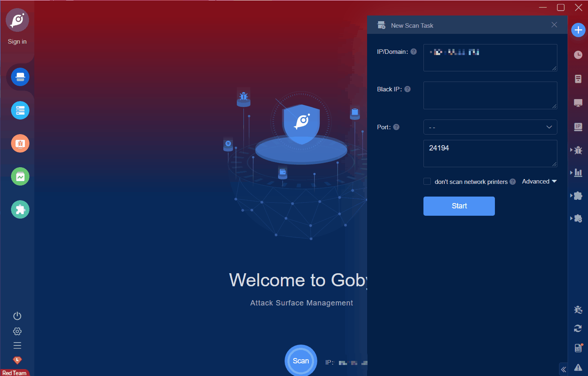Open the Report module with green chart icon

pyautogui.click(x=20, y=176)
